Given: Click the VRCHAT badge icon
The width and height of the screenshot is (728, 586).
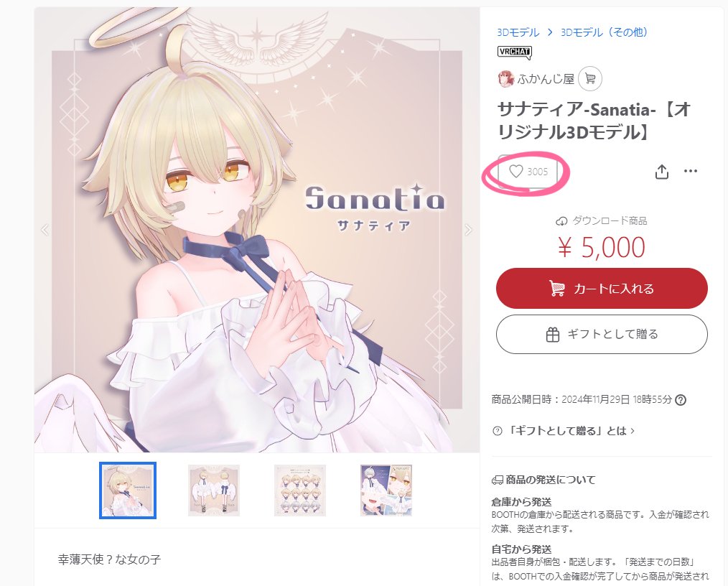Looking at the screenshot, I should (x=514, y=52).
